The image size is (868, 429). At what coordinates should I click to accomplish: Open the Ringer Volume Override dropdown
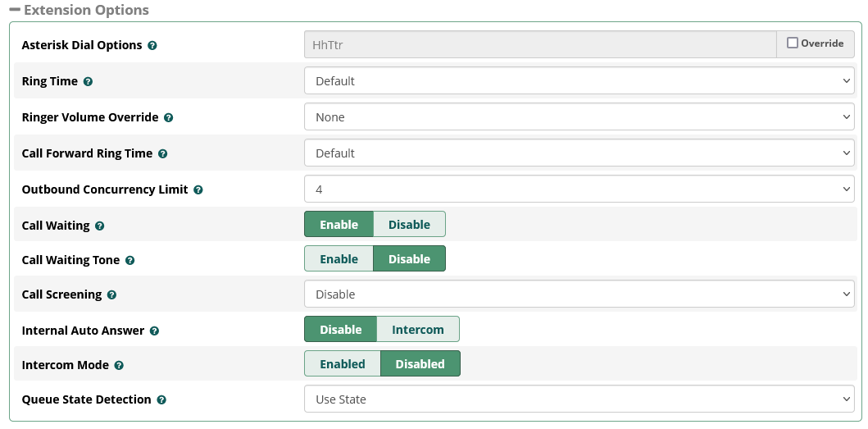tap(579, 117)
